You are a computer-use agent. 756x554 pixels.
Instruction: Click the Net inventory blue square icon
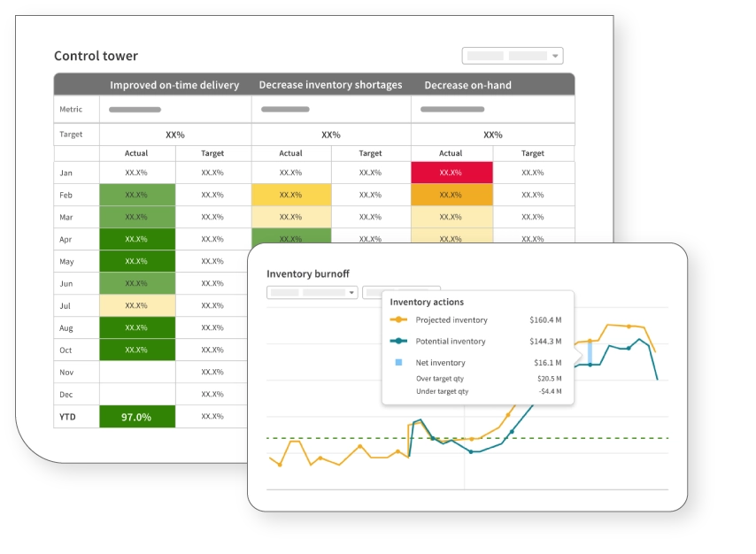(399, 362)
